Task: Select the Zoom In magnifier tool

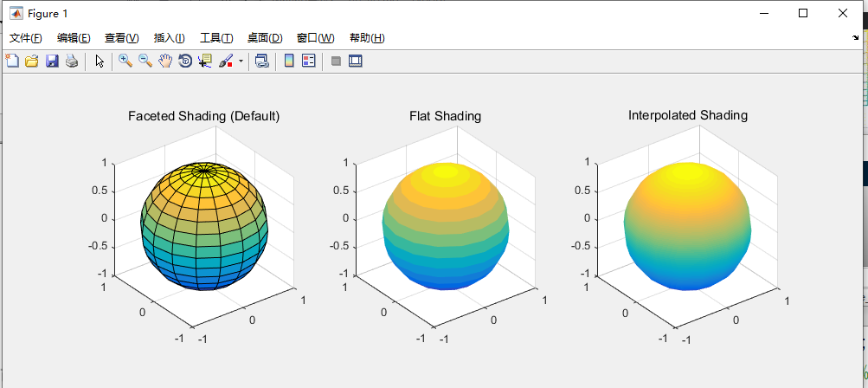Action: pos(125,61)
